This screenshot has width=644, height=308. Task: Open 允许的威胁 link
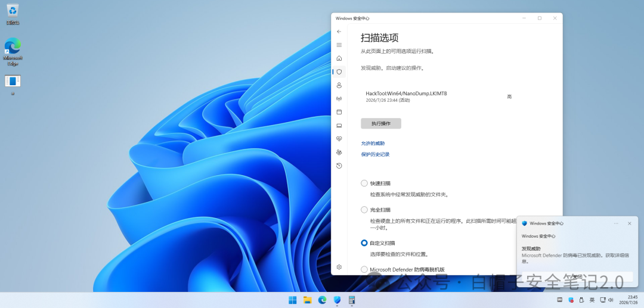373,144
